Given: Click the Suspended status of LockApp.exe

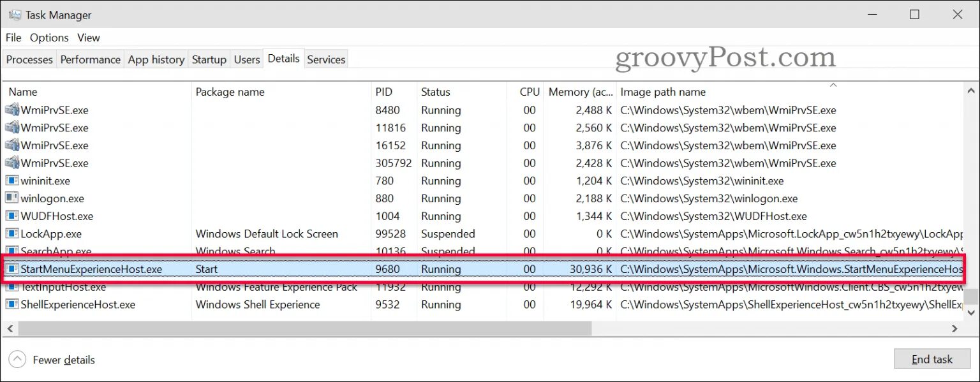Looking at the screenshot, I should coord(448,234).
